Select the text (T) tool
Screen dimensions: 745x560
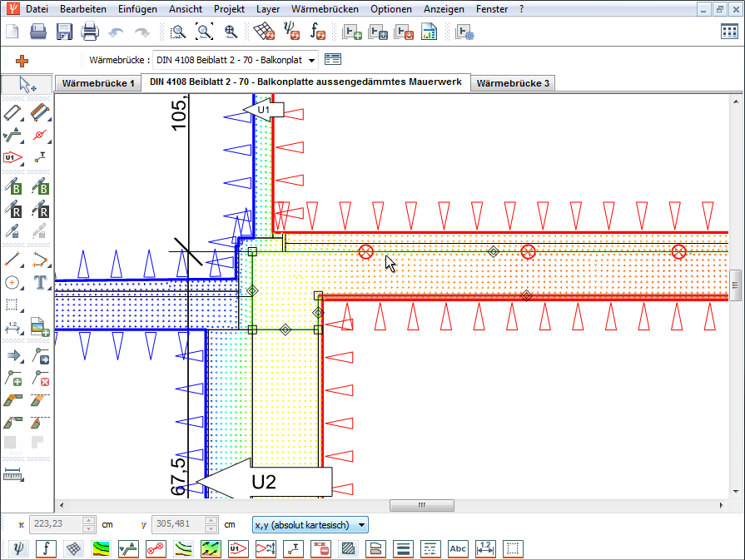pyautogui.click(x=39, y=282)
